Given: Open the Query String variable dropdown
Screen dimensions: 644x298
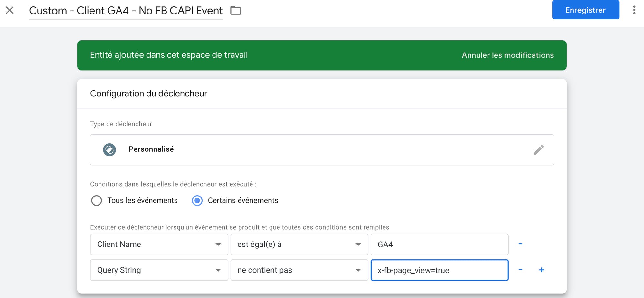Looking at the screenshot, I should click(159, 270).
